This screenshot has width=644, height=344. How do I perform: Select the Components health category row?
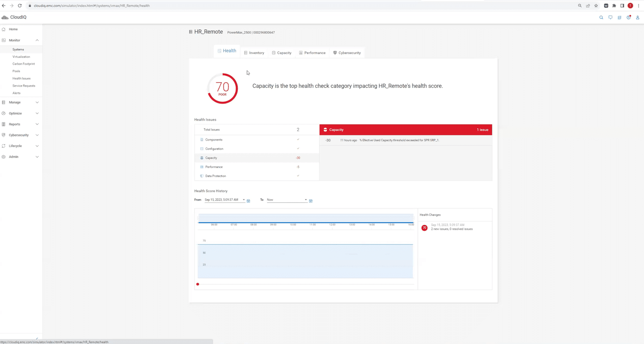pyautogui.click(x=257, y=140)
